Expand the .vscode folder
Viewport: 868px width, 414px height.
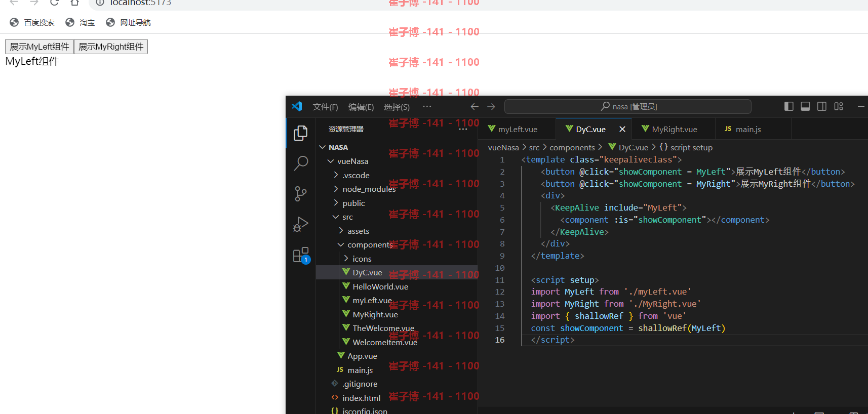tap(397, 175)
